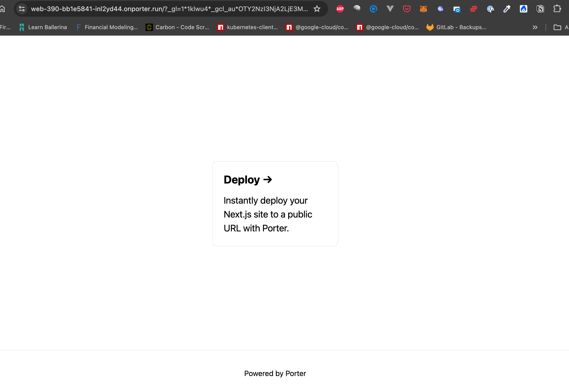Open the ExpressVPN extension icon
This screenshot has width=569, height=392.
(473, 9)
